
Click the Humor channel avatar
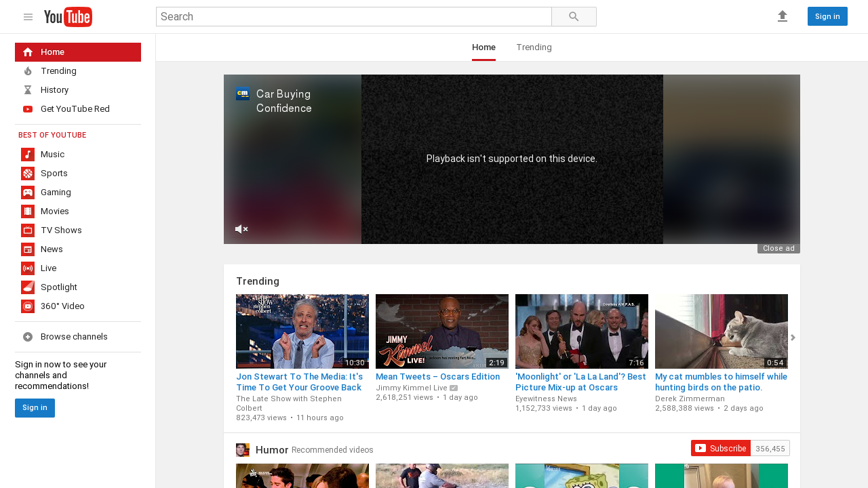243,450
